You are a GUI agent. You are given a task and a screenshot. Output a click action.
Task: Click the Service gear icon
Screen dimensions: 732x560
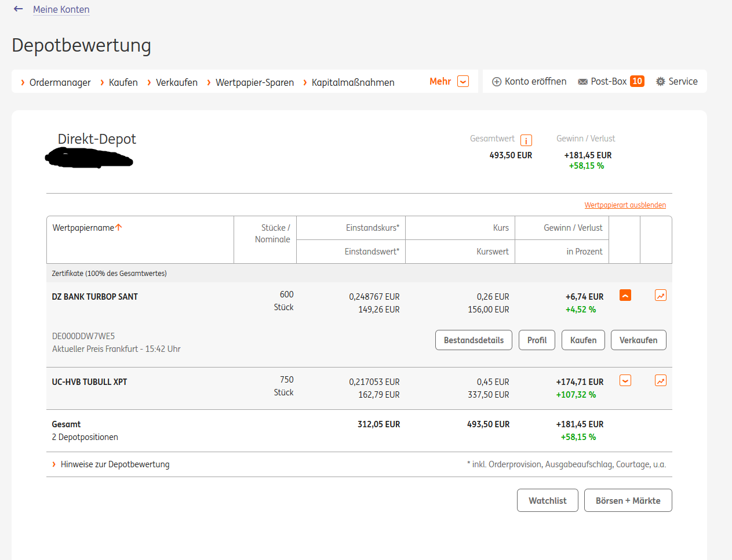(660, 82)
